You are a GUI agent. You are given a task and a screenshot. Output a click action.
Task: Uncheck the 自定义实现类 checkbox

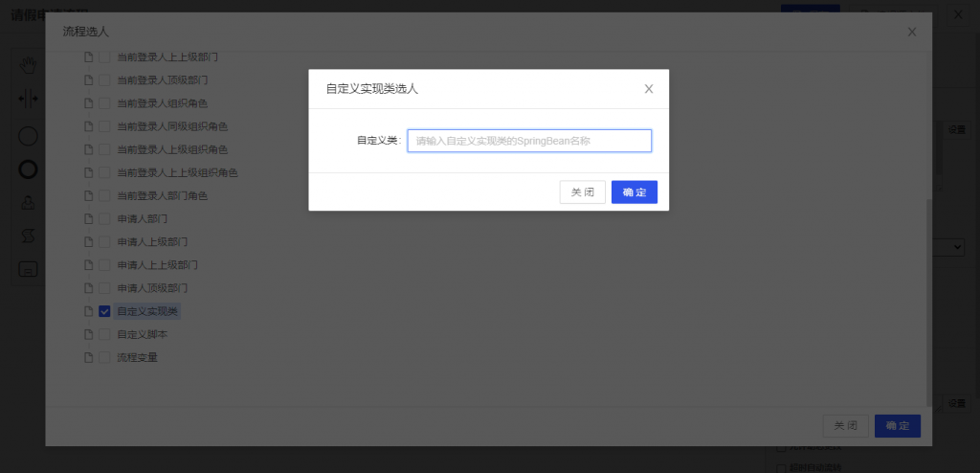click(x=105, y=311)
